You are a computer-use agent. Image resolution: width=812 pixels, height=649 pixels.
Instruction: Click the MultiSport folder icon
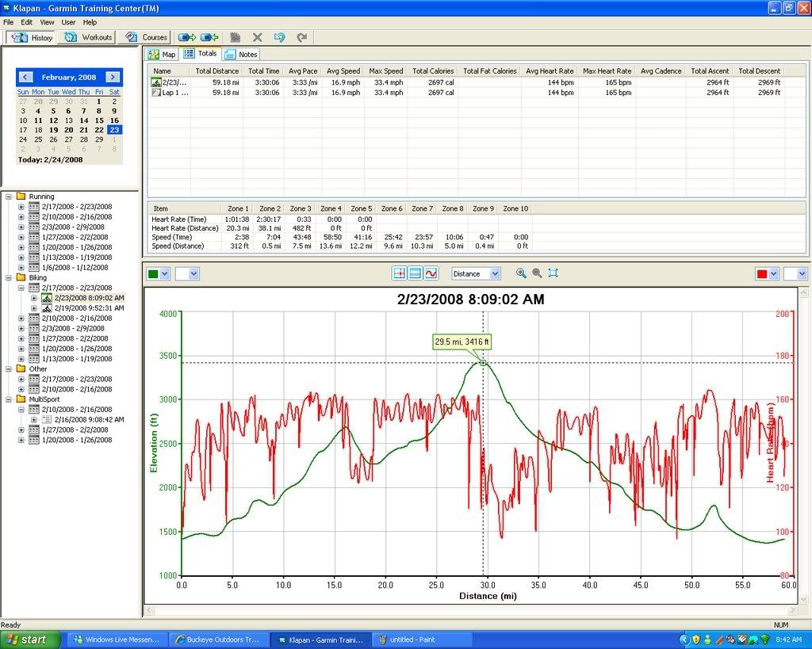coord(21,399)
